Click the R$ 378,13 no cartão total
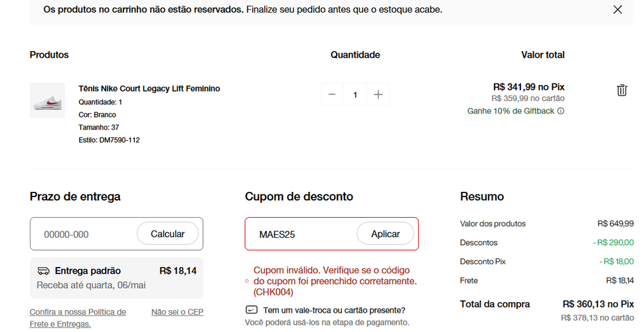Screen dimensions: 644x332 [597, 317]
